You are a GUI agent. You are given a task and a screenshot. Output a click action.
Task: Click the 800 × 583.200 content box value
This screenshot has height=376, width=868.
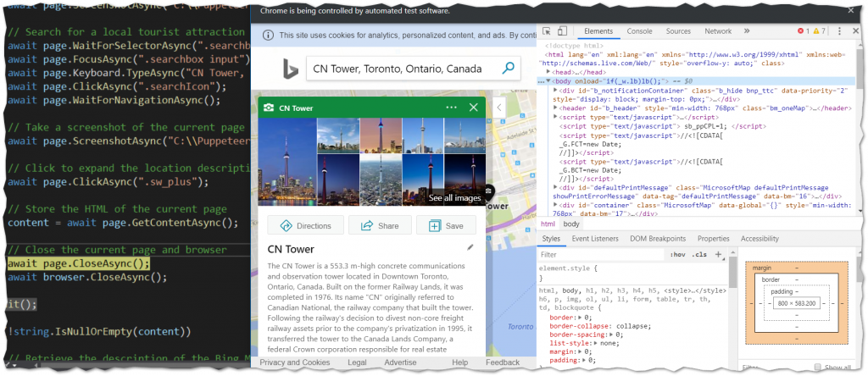[x=796, y=303]
